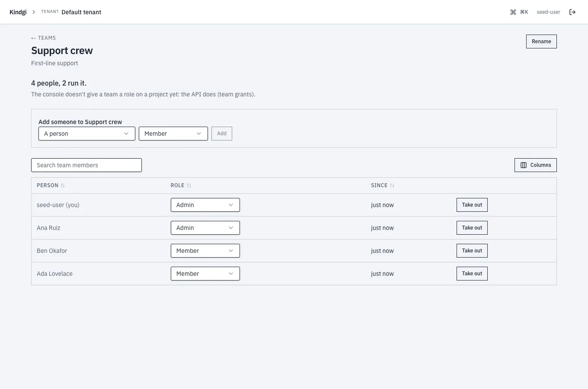Click the Kindgi home link
Viewport: 588px width, 389px height.
pos(18,12)
